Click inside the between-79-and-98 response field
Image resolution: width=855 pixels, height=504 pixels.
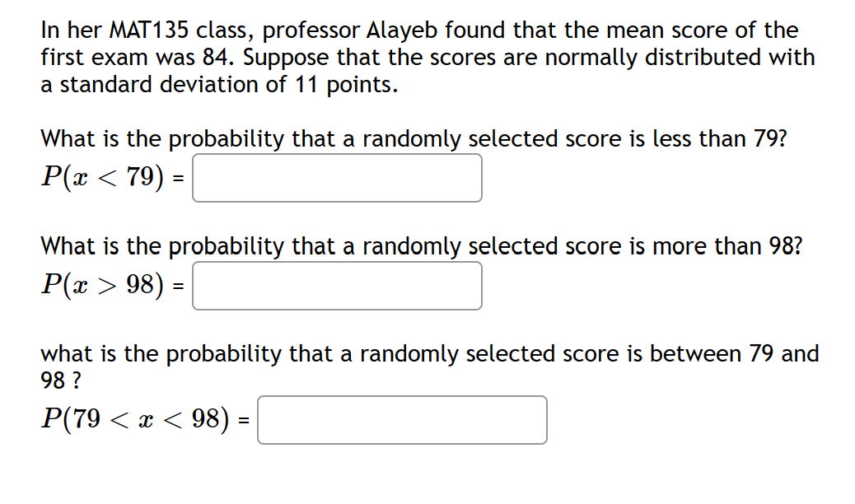[x=402, y=420]
